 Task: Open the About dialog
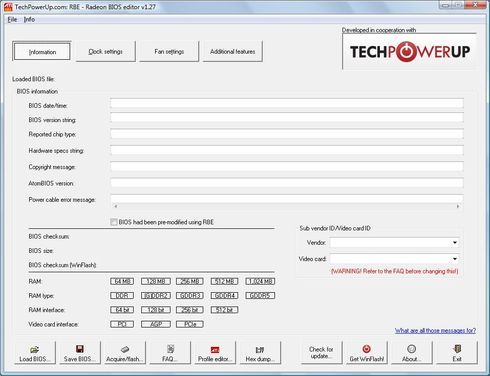pos(412,353)
